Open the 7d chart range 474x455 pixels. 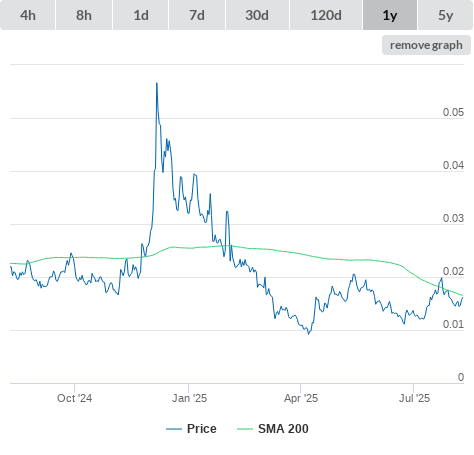coord(197,15)
